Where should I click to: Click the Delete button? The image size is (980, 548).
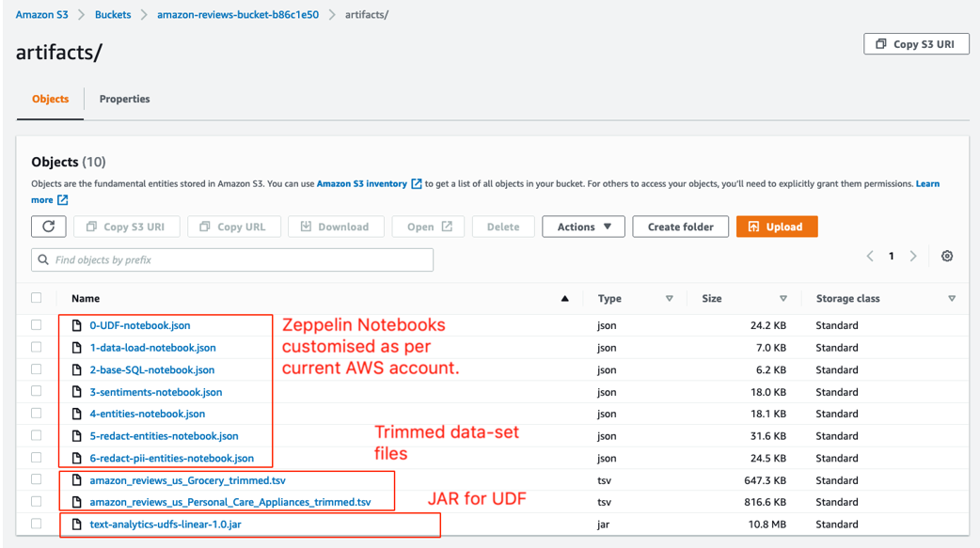[x=503, y=227]
